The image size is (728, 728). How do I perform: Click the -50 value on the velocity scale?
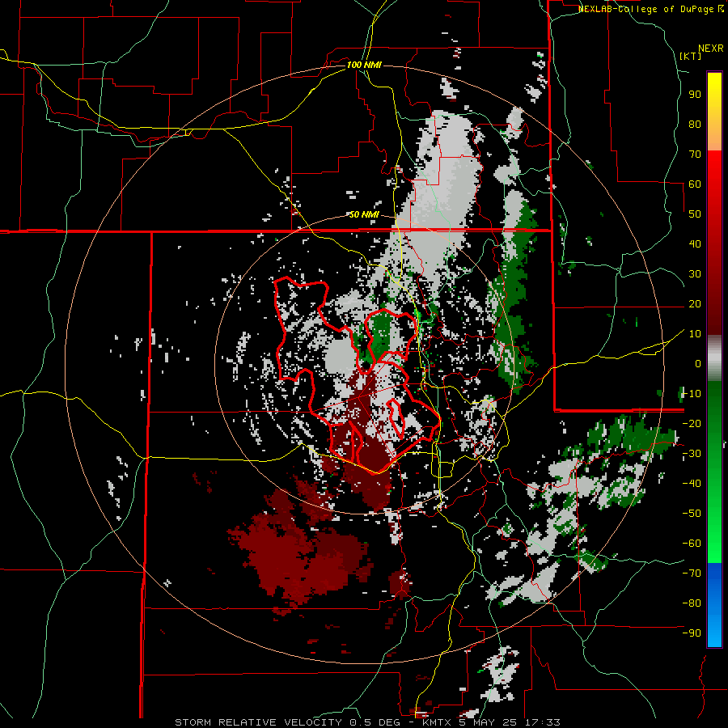pyautogui.click(x=692, y=513)
